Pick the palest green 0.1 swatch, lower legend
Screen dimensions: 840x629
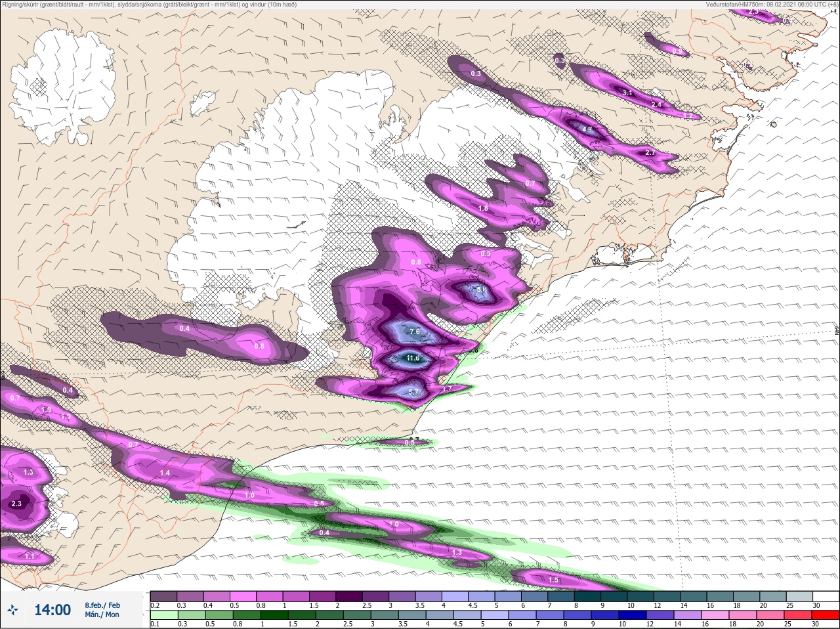163,615
